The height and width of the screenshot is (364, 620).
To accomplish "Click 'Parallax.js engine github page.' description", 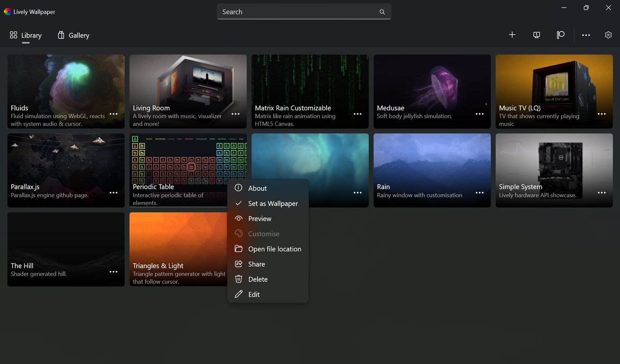I will (50, 195).
